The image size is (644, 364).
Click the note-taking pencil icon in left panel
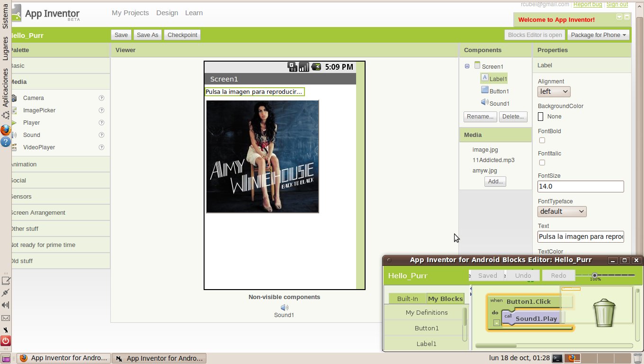6,281
